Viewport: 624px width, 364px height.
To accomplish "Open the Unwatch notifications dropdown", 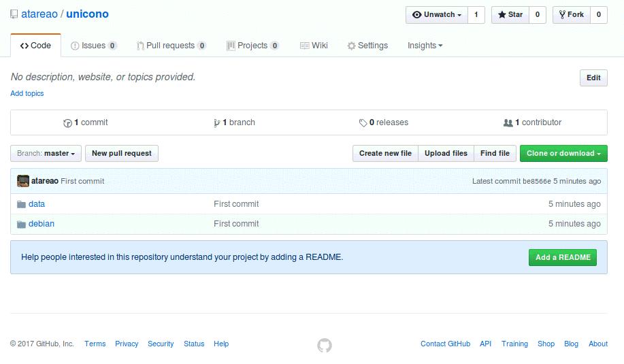I will (x=437, y=15).
